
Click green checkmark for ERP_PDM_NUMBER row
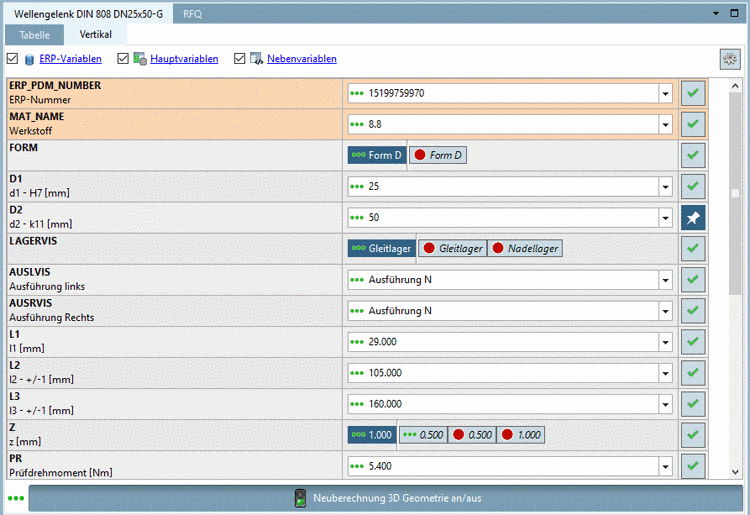[693, 93]
